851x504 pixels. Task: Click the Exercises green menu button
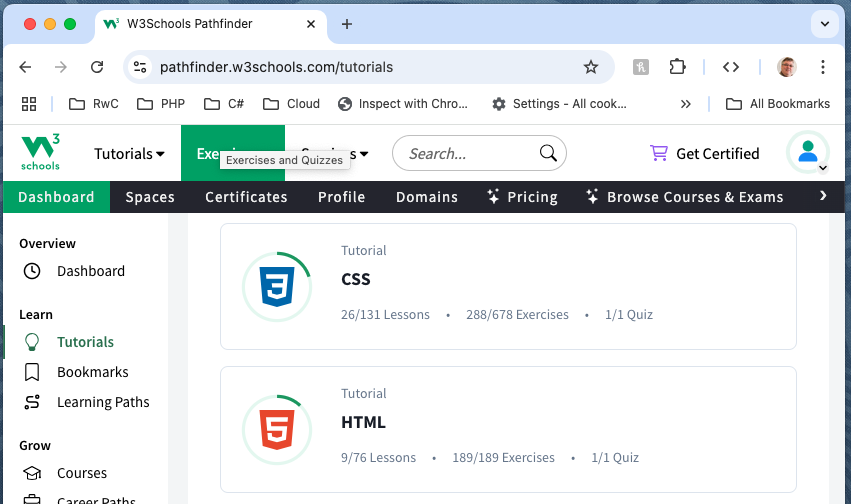(x=233, y=153)
